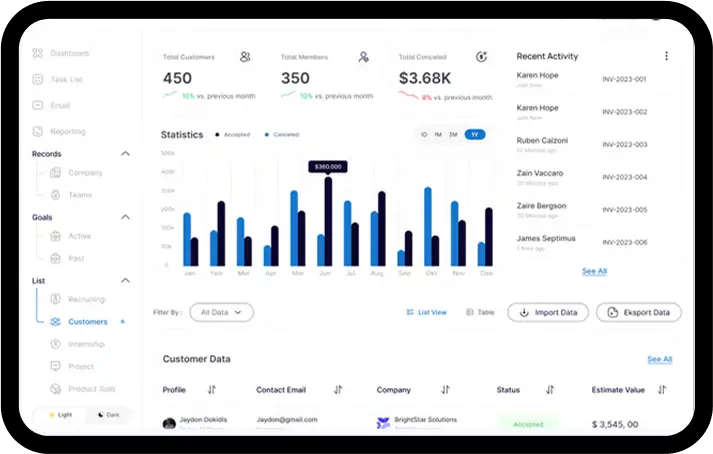This screenshot has height=454, width=713.
Task: Open the All Data filter dropdown
Action: (x=221, y=312)
